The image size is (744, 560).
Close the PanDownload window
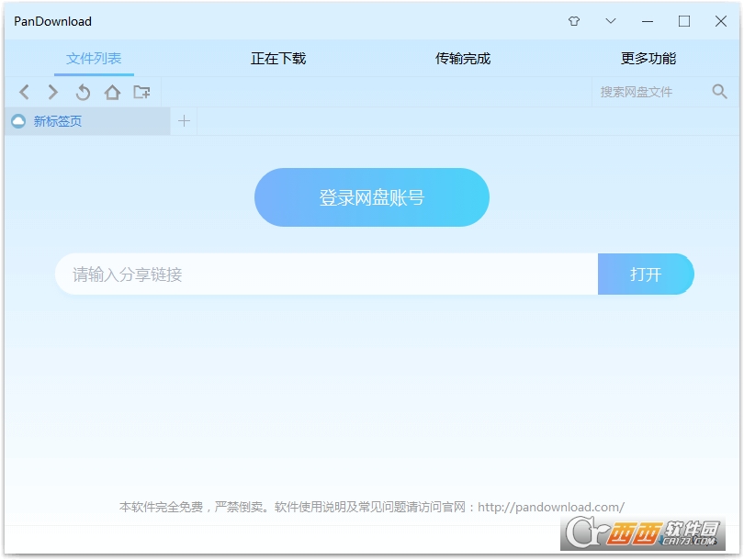[720, 21]
